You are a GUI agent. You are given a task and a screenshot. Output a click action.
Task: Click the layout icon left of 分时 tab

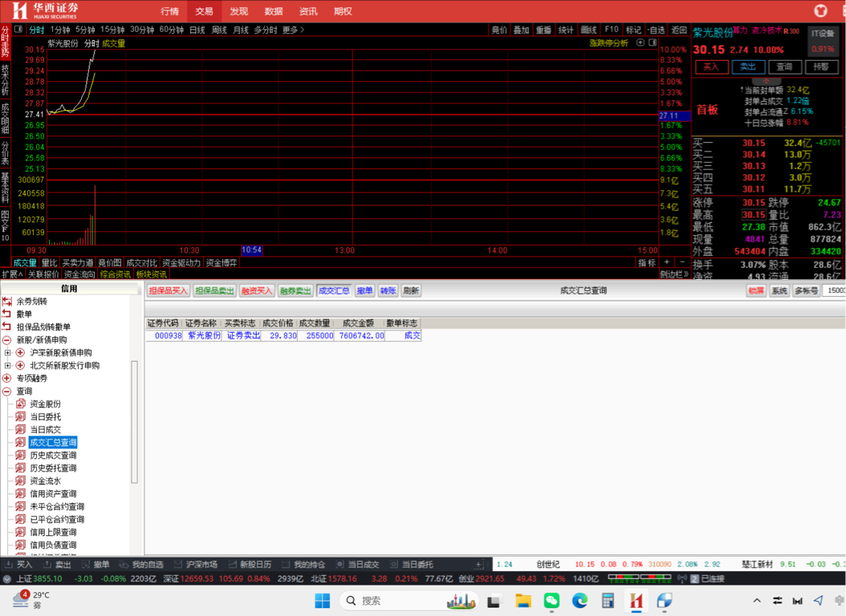point(18,29)
